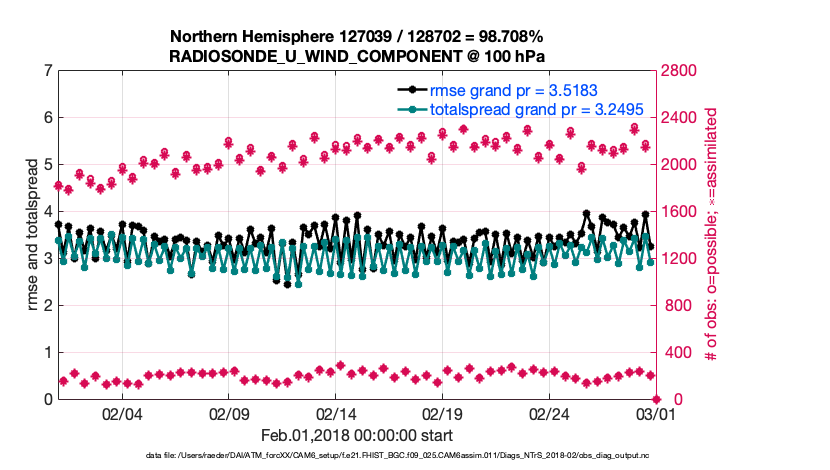Click the 02/19 x-axis tick label

click(x=442, y=414)
